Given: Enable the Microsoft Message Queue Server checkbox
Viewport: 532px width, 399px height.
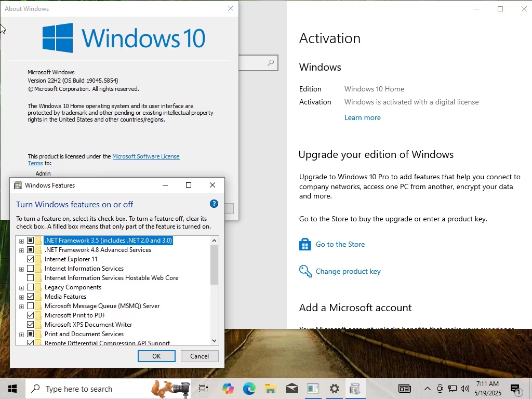Looking at the screenshot, I should point(30,305).
